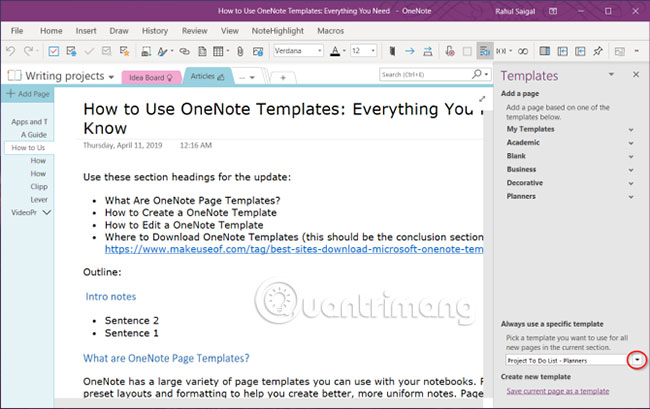
Task: Click the insert file printout icon
Action: coord(202,51)
